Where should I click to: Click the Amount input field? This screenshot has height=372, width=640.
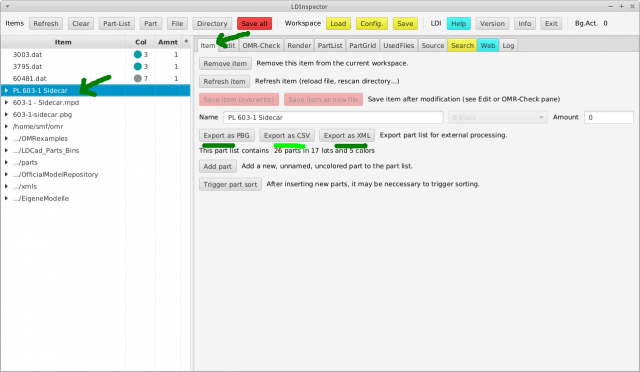[609, 118]
